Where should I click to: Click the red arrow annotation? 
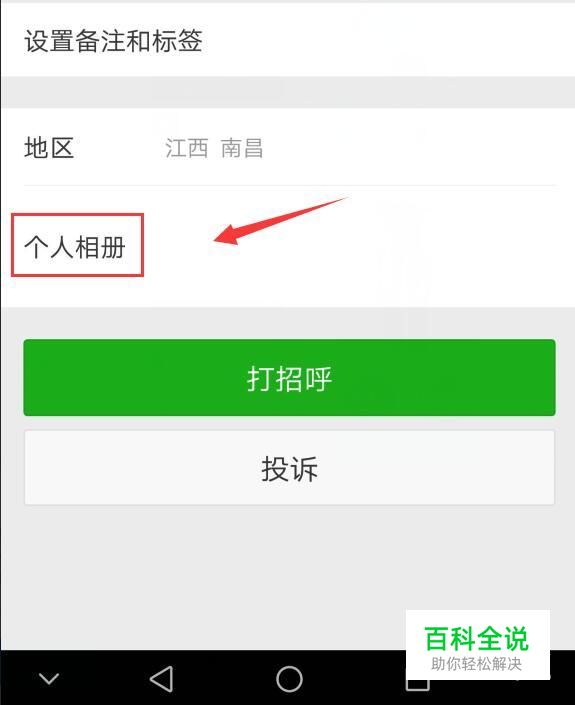(281, 221)
